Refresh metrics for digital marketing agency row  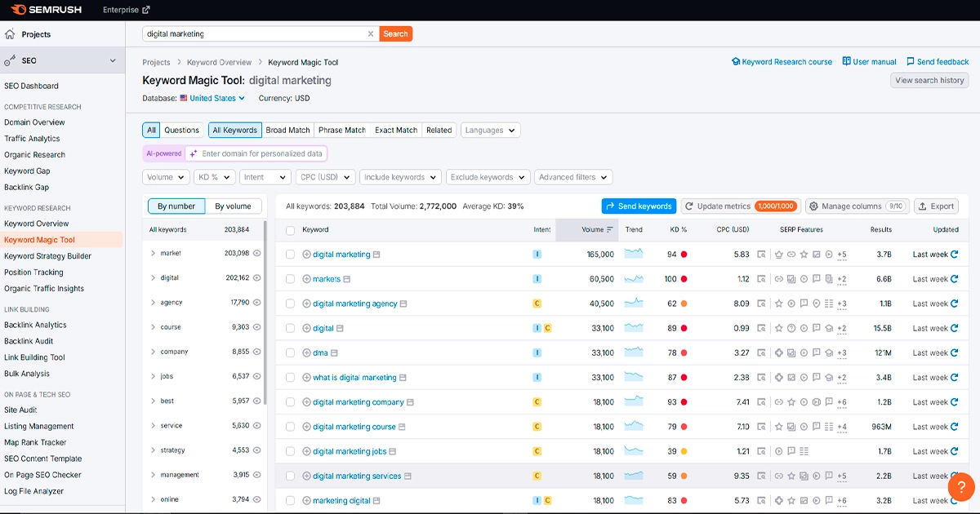(x=955, y=304)
